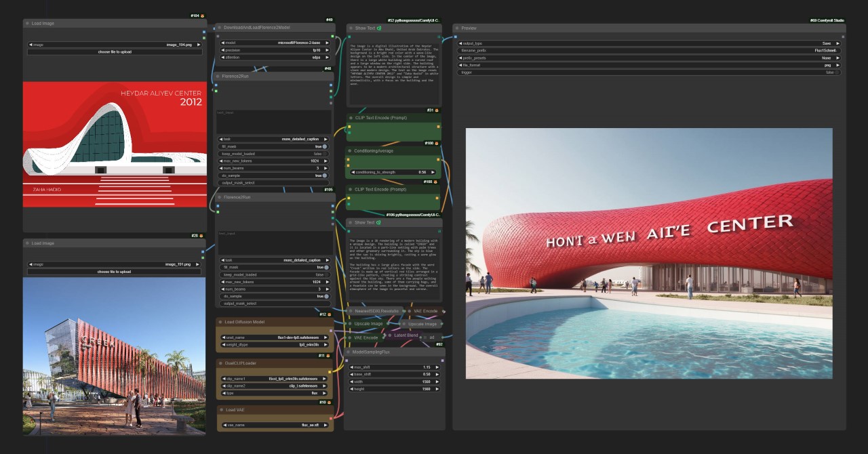This screenshot has height=454, width=868.
Task: Open the file_format png dropdown
Action: pyautogui.click(x=649, y=65)
